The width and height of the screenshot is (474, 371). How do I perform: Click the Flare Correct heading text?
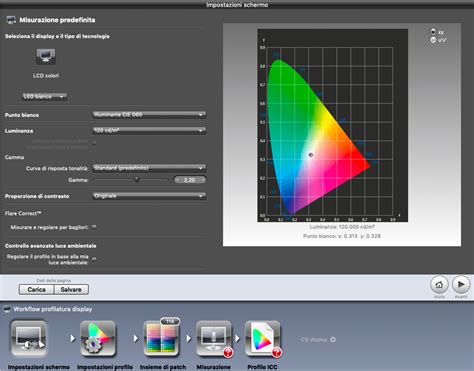tap(23, 213)
